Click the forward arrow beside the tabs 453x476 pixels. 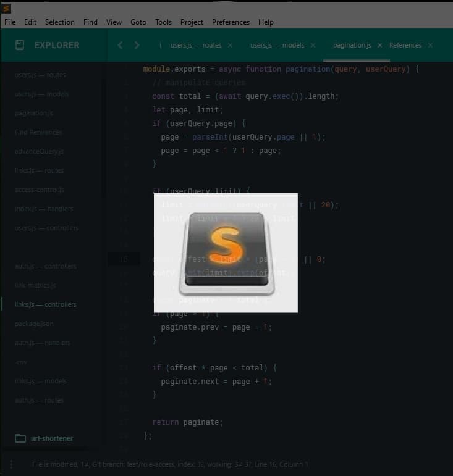pyautogui.click(x=137, y=45)
